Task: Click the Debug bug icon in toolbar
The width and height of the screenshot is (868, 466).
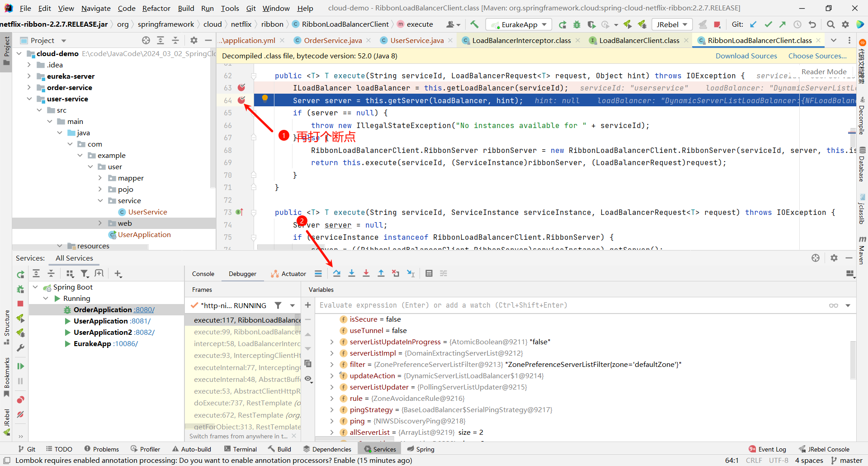Action: (577, 24)
